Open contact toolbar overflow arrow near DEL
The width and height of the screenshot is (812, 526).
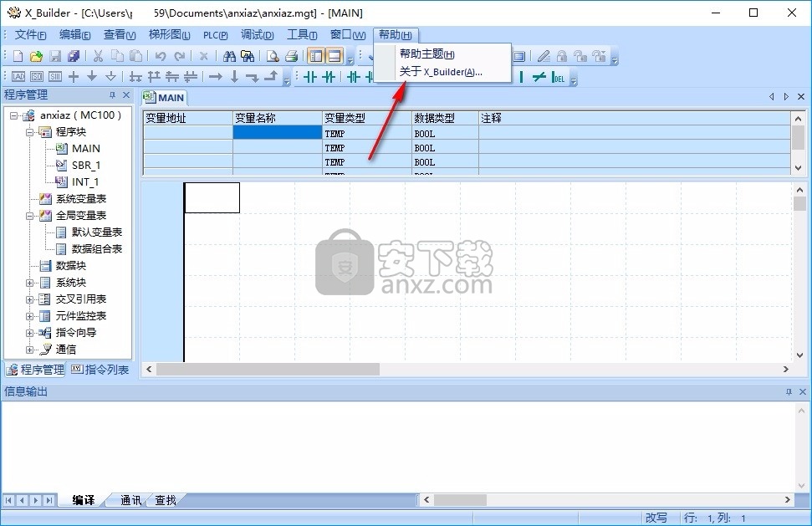[x=574, y=79]
